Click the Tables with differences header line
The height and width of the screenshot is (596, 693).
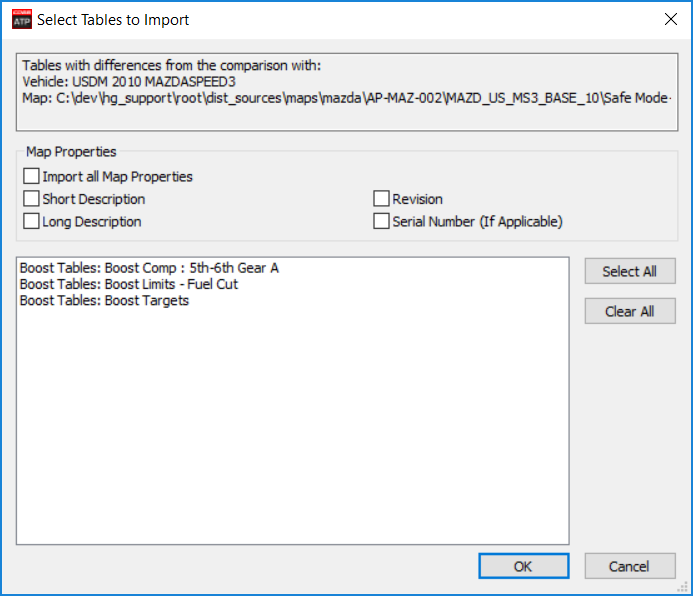coord(171,66)
